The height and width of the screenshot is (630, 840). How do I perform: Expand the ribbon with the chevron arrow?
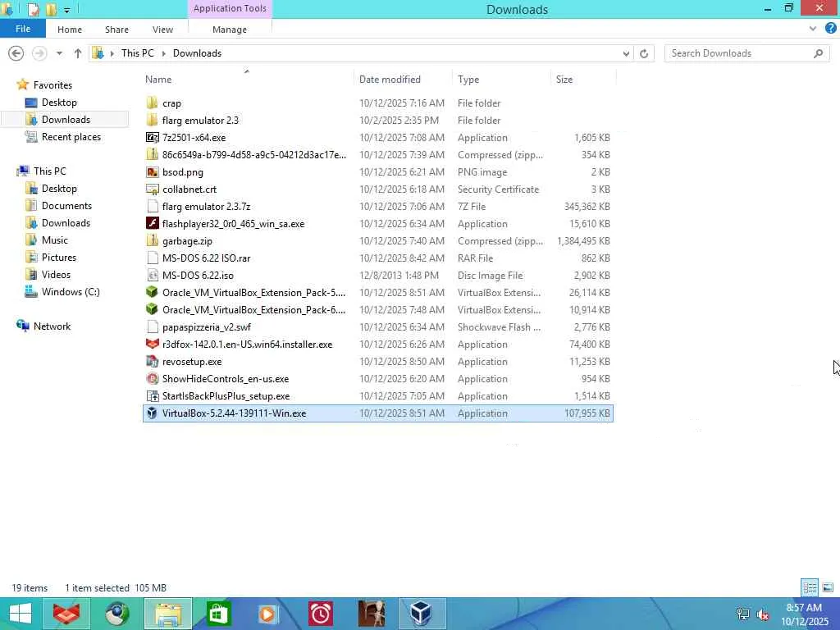point(813,29)
